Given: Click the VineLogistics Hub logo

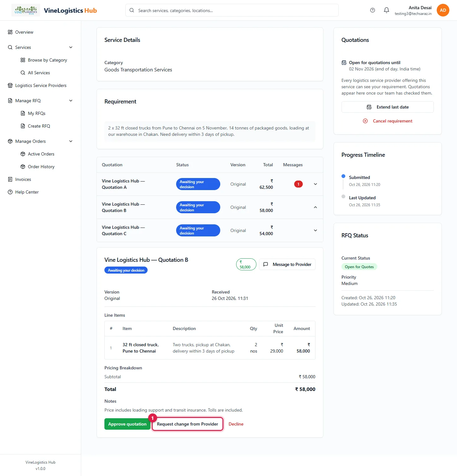Looking at the screenshot, I should coord(26,10).
